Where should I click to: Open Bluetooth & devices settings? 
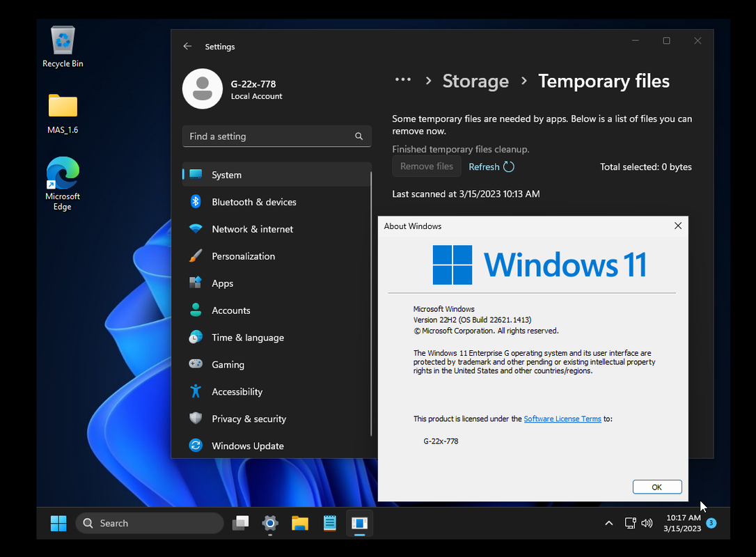277,202
